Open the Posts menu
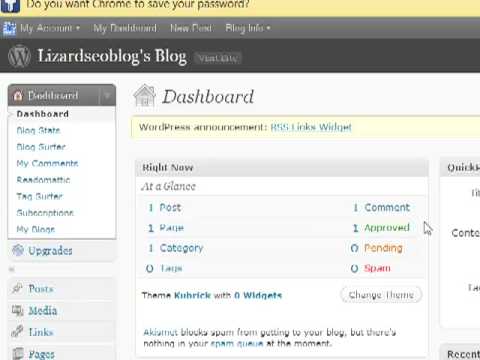 (x=41, y=288)
